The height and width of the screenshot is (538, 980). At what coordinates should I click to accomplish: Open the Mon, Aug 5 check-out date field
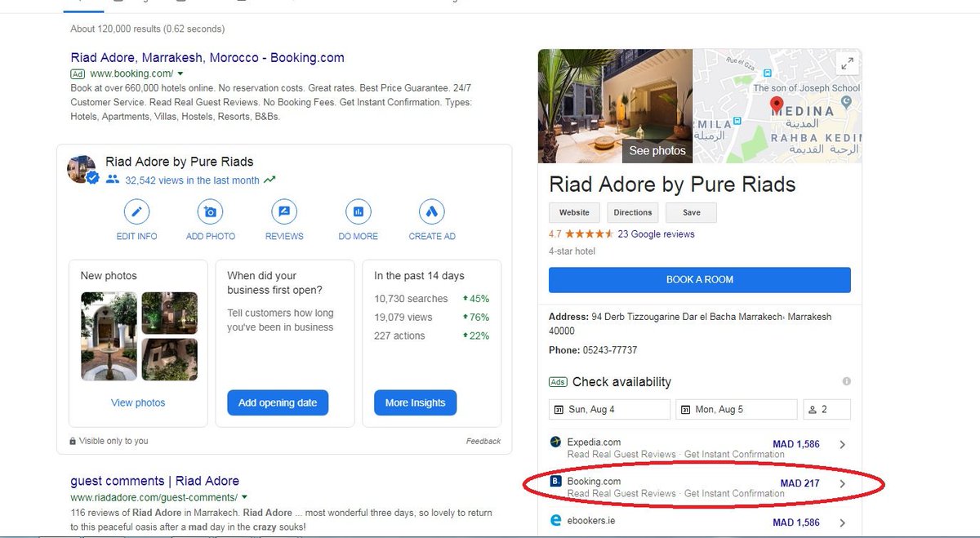point(736,410)
